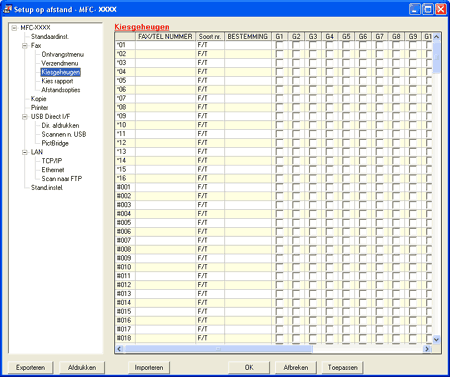Image resolution: width=450 pixels, height=377 pixels.
Task: Tick the G1 checkbox for row *01
Action: tap(279, 45)
